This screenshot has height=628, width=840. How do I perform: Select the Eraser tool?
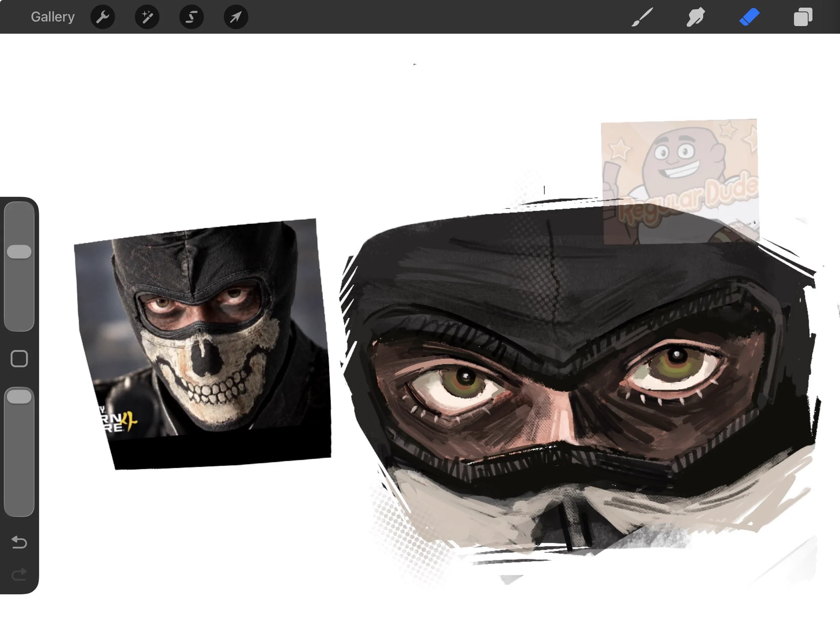[749, 17]
